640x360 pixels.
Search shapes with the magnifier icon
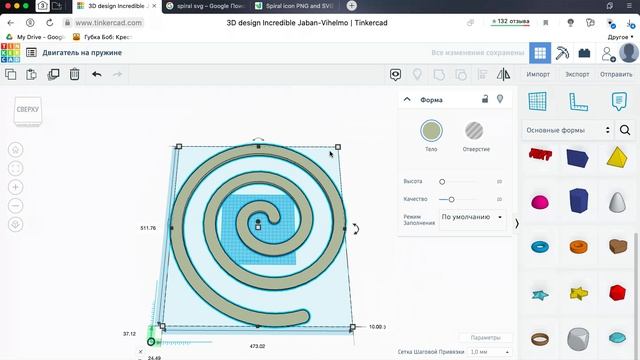pyautogui.click(x=624, y=130)
